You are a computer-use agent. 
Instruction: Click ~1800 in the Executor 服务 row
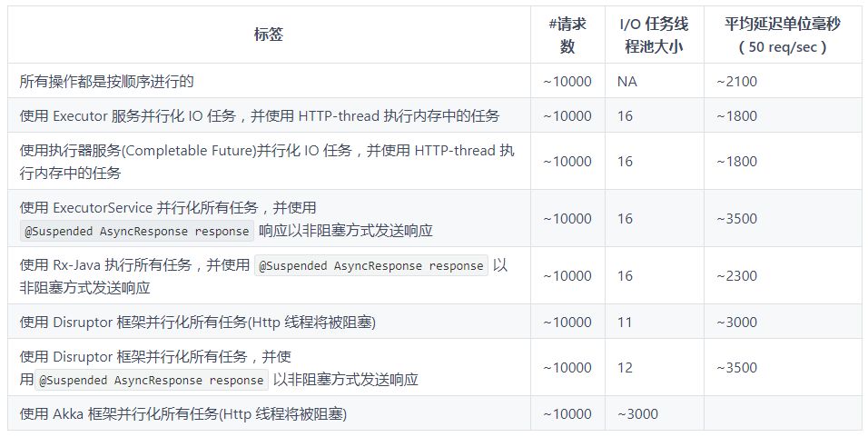point(736,115)
